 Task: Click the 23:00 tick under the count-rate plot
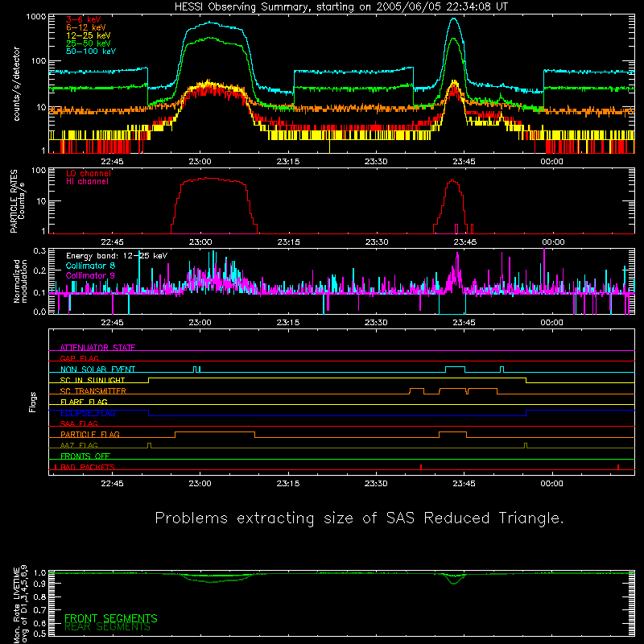pyautogui.click(x=200, y=162)
